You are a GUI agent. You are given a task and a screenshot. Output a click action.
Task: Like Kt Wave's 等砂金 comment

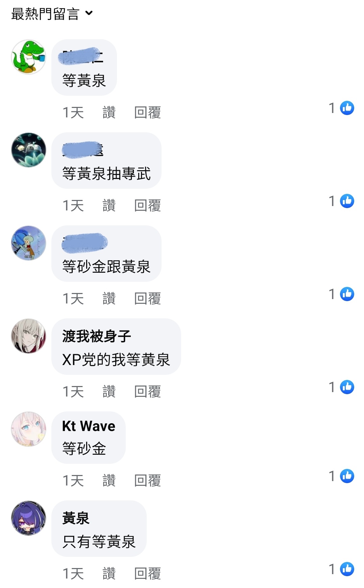[109, 480]
